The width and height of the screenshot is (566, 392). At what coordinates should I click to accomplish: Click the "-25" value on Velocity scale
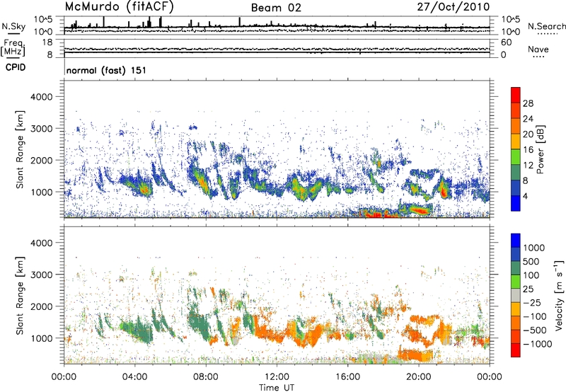pos(531,303)
